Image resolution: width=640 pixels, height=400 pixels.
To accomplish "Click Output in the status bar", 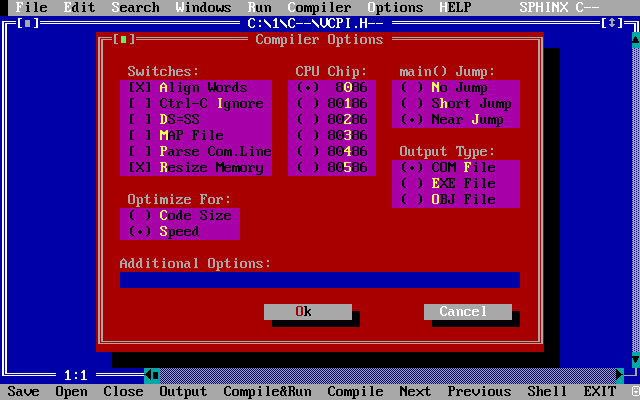I will pos(183,391).
